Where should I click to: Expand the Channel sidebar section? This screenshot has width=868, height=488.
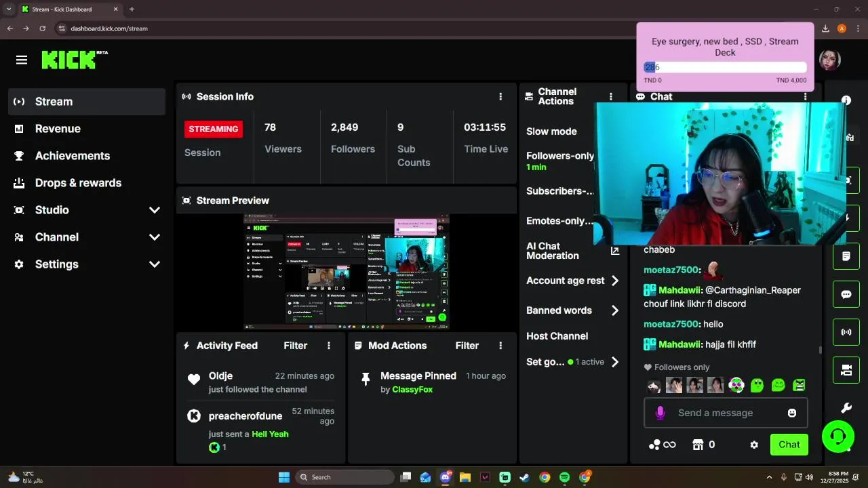point(155,237)
